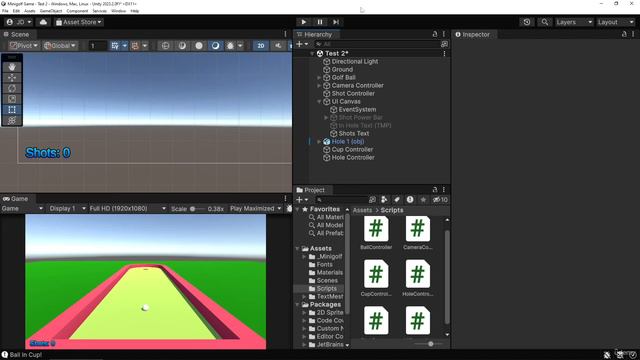
Task: Open the Asset Store dropdown
Action: pyautogui.click(x=79, y=22)
